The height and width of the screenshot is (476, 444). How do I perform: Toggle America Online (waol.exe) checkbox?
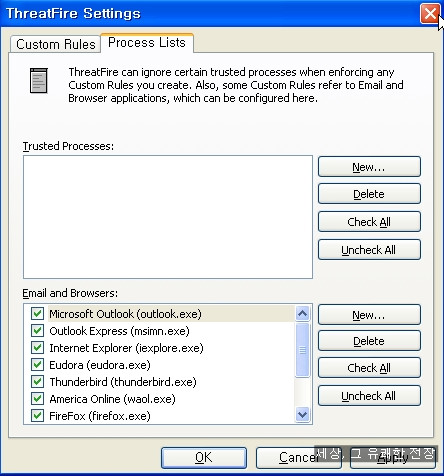37,399
